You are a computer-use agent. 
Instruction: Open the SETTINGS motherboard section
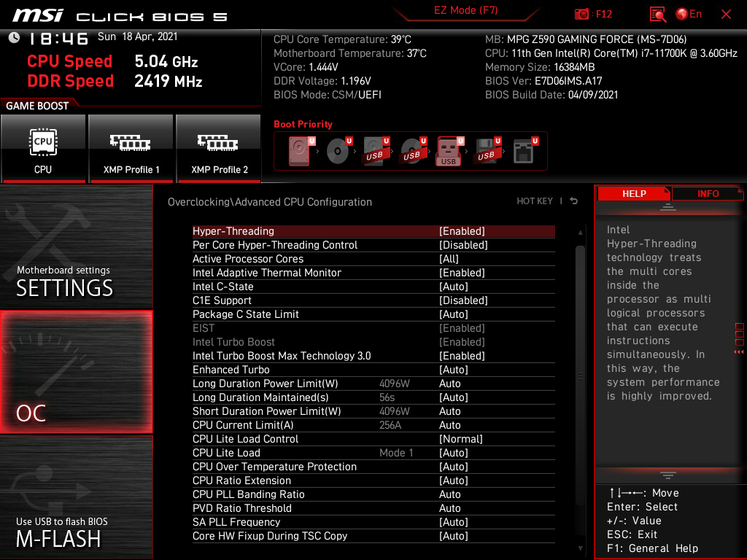click(76, 246)
